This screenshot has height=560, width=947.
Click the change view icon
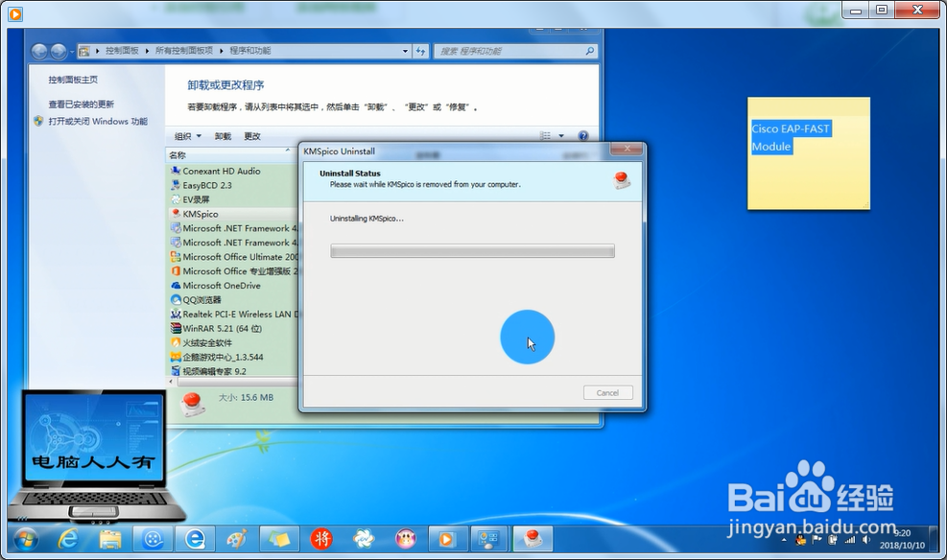pos(545,136)
